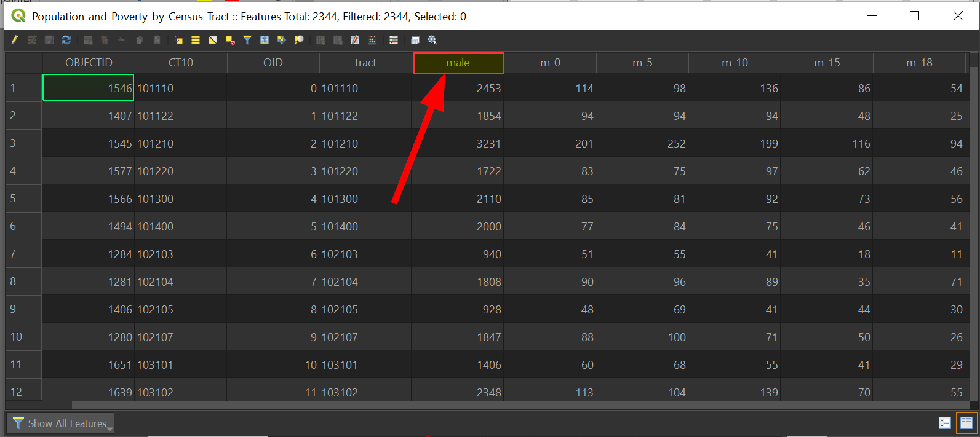Viewport: 980px width, 437px height.
Task: Click m_10 cell with value 136
Action: pos(735,88)
